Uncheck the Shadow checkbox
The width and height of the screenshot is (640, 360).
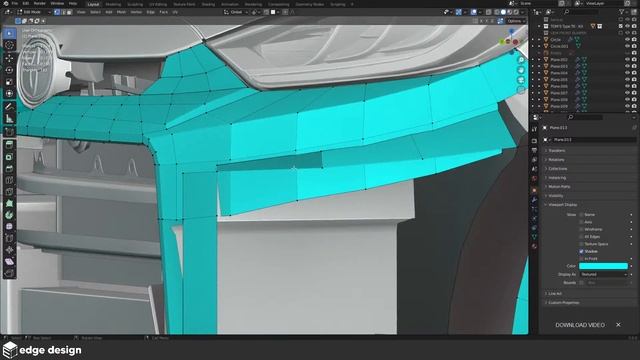click(x=581, y=251)
